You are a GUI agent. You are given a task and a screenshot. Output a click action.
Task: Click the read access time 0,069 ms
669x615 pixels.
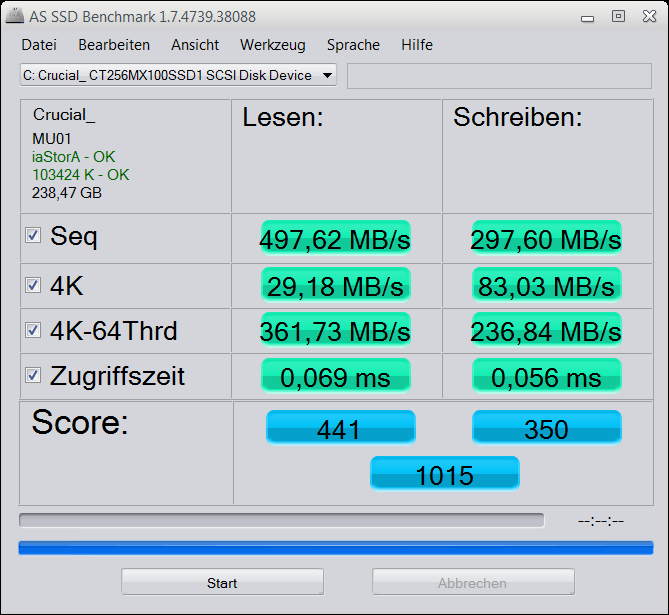[335, 376]
